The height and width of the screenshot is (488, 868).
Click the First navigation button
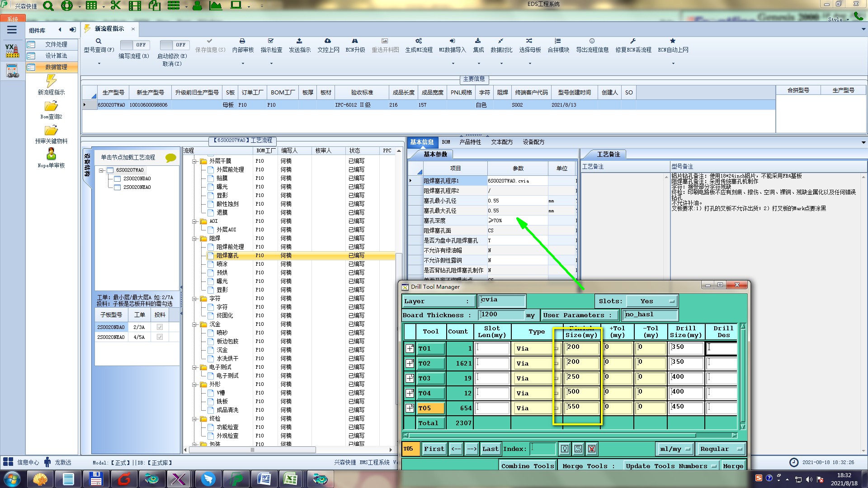click(x=434, y=449)
